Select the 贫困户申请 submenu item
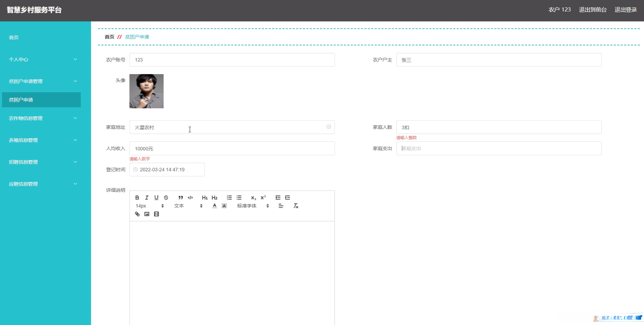The width and height of the screenshot is (644, 325). point(41,100)
